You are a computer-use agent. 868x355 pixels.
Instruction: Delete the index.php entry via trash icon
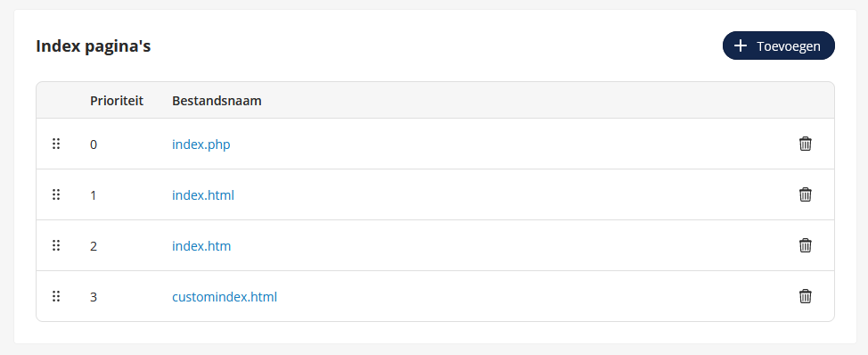point(806,144)
